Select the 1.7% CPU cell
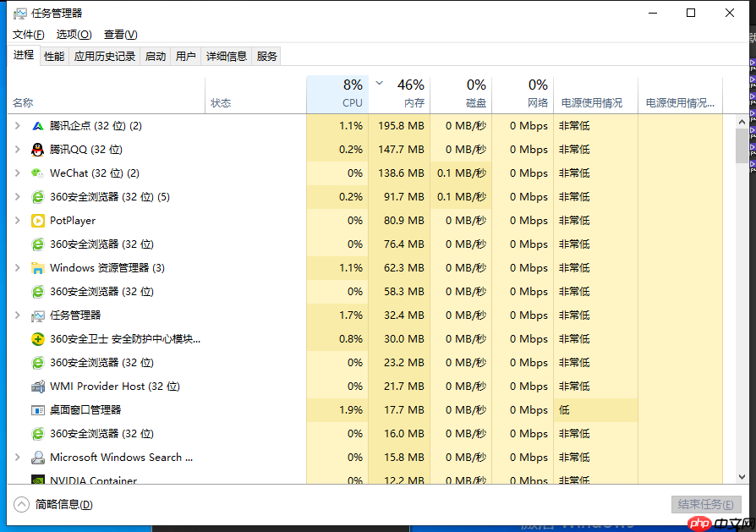This screenshot has height=532, width=756. (x=337, y=315)
